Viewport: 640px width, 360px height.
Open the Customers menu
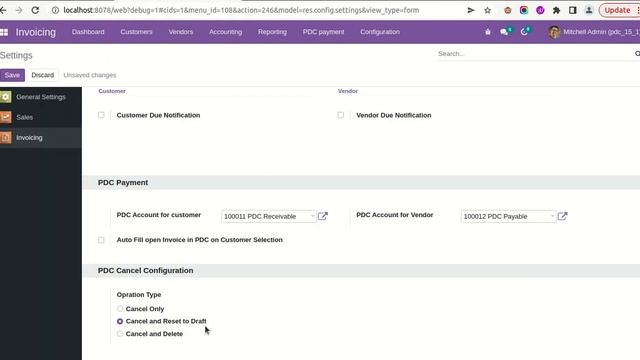[136, 32]
